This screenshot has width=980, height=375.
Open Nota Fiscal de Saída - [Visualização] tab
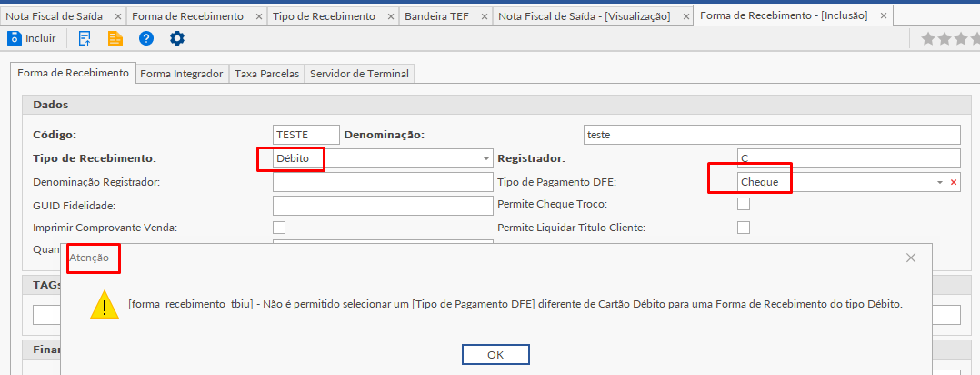[584, 16]
